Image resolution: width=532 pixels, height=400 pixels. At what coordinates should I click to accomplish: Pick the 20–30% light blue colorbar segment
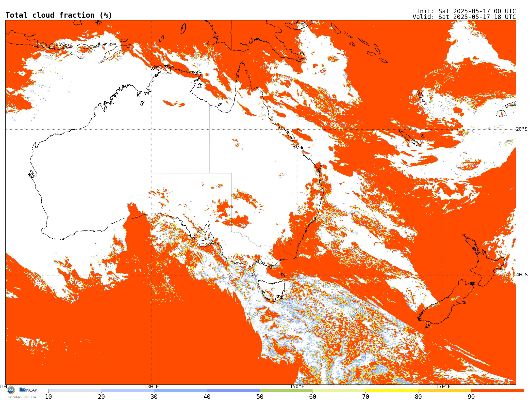pos(128,391)
